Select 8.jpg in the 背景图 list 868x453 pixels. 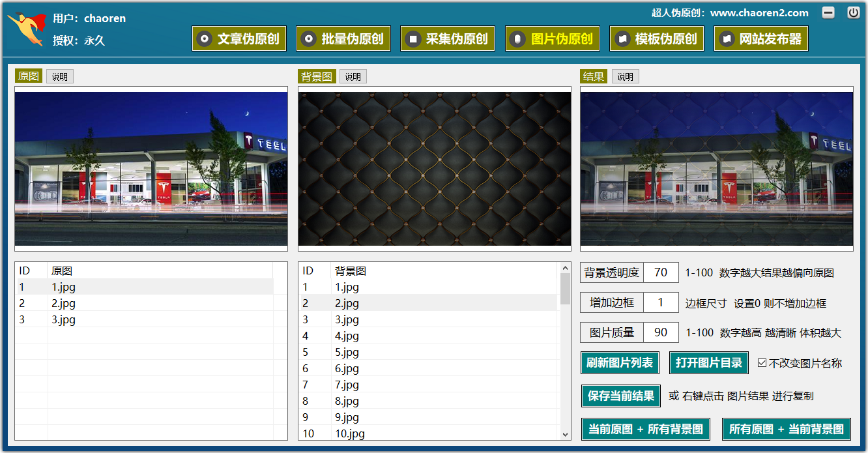point(428,401)
